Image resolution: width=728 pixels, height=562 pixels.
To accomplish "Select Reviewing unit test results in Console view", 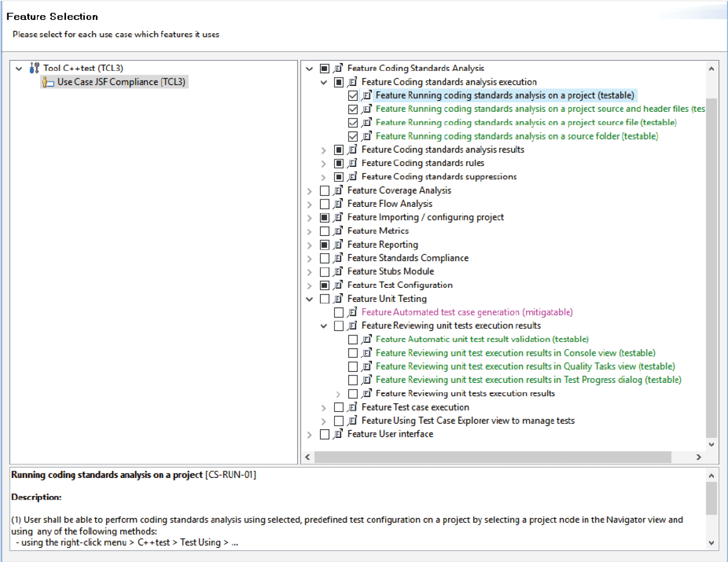I will click(515, 353).
